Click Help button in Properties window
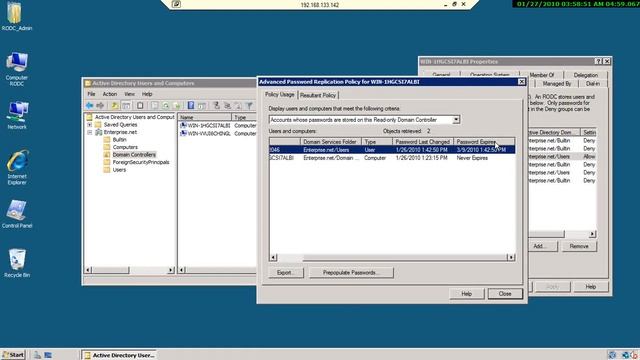640x360 pixels. [591, 287]
